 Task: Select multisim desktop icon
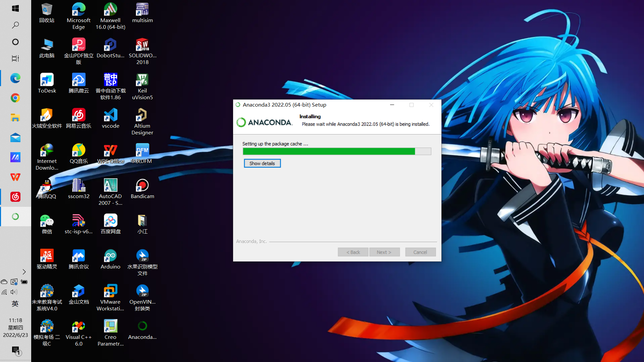click(x=142, y=13)
